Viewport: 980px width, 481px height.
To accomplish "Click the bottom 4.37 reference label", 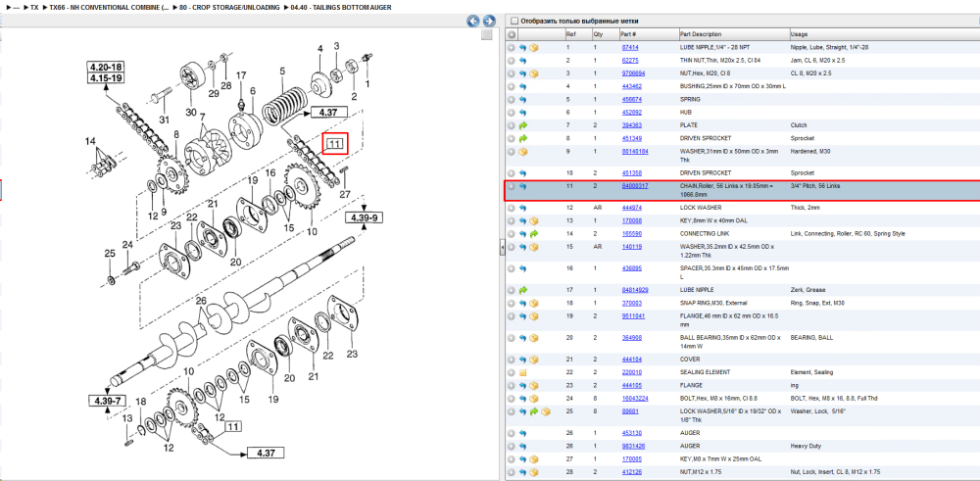I will (x=266, y=453).
